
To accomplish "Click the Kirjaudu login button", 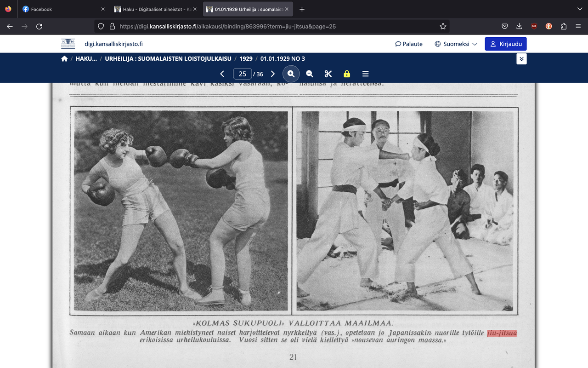I will 506,44.
